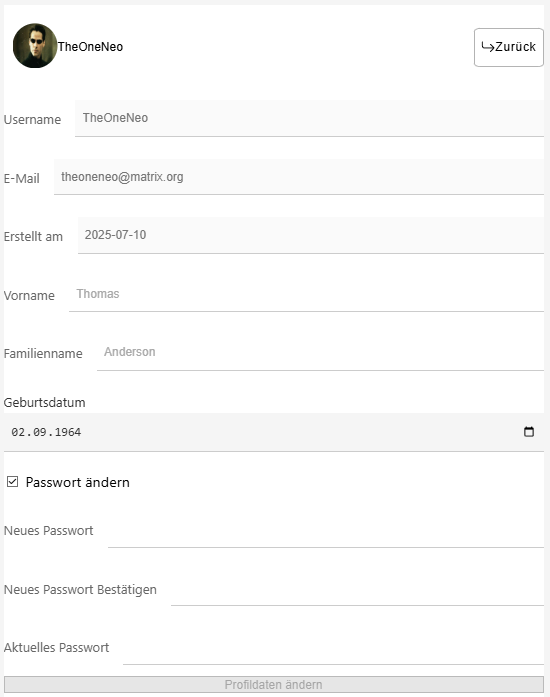Click the Profildaten ändern submit button
550x697 pixels.
pos(274,685)
